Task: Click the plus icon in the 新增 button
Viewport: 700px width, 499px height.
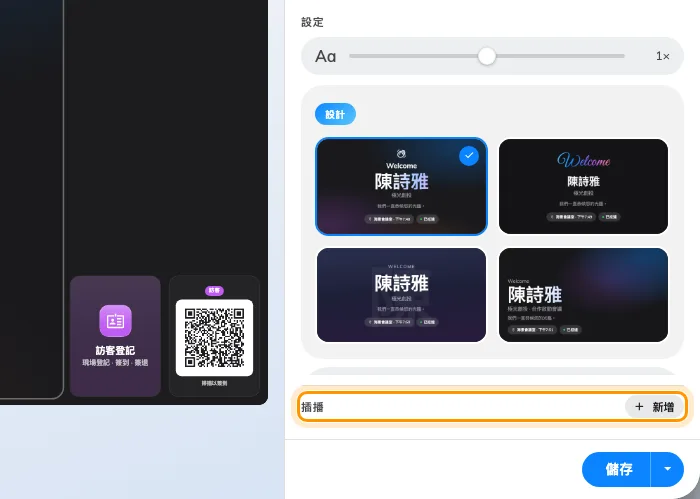Action: (639, 407)
